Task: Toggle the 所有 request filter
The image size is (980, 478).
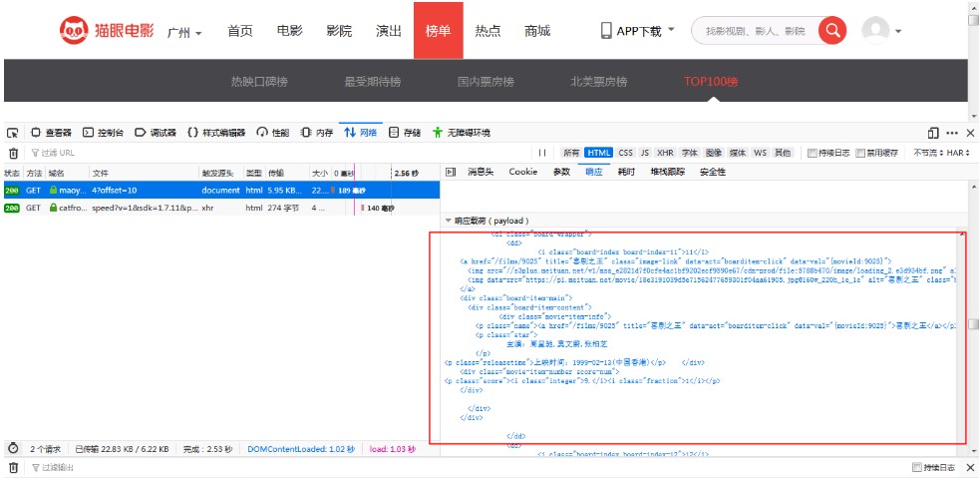Action: [x=571, y=153]
